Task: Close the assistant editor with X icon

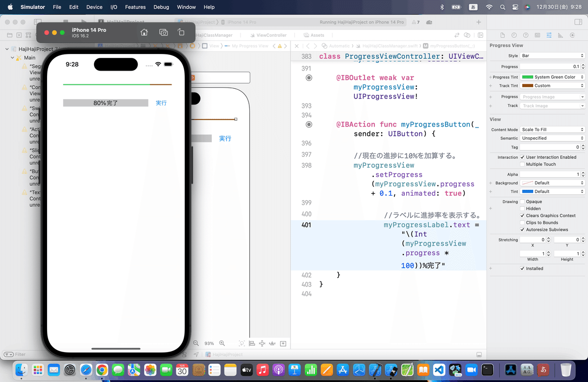Action: tap(296, 46)
